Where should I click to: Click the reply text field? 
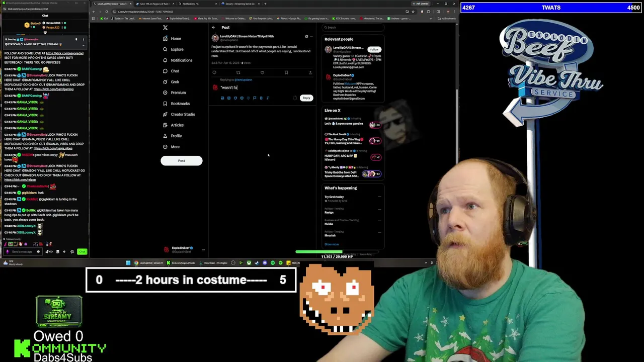[x=267, y=87]
